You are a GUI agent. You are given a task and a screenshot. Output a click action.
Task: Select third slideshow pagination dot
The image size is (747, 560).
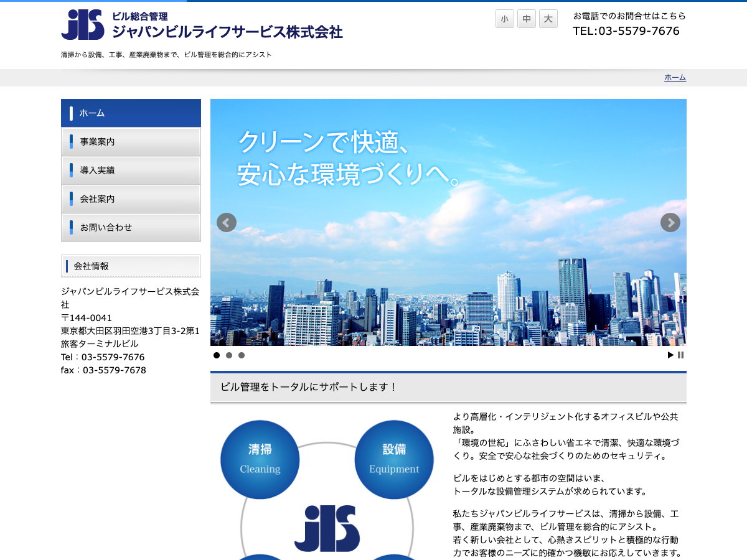coord(242,355)
